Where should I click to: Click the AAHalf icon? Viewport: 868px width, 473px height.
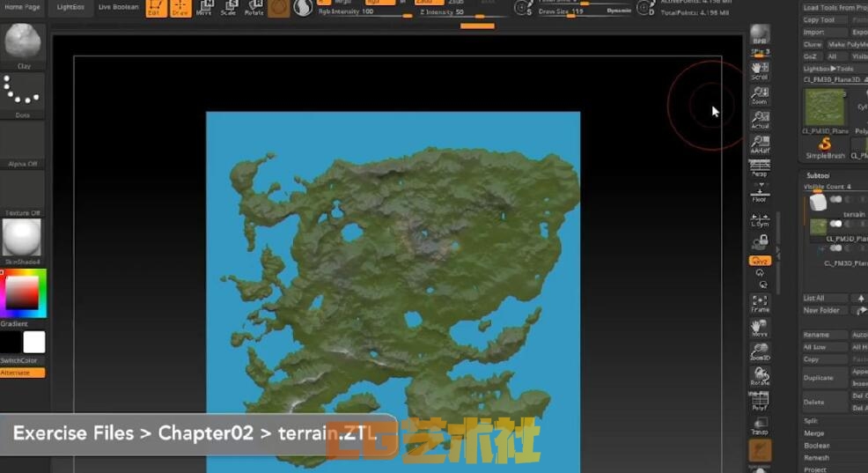[x=760, y=144]
